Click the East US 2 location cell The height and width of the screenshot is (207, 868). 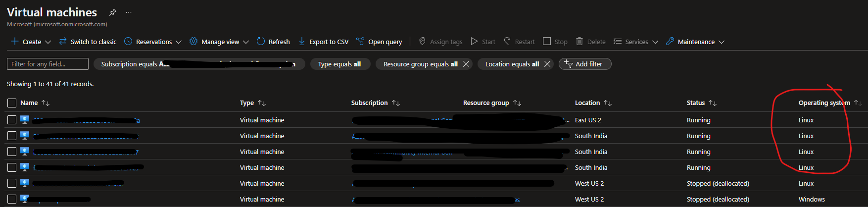[x=588, y=120]
